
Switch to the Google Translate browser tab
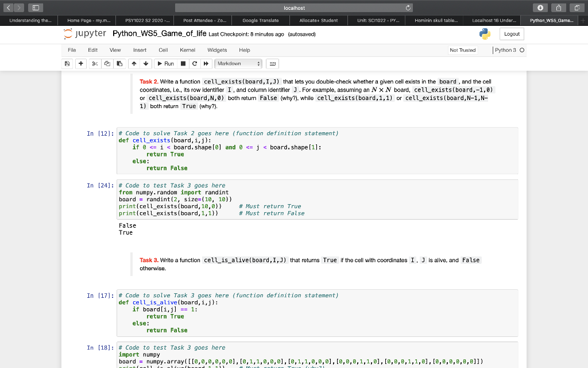pyautogui.click(x=260, y=20)
